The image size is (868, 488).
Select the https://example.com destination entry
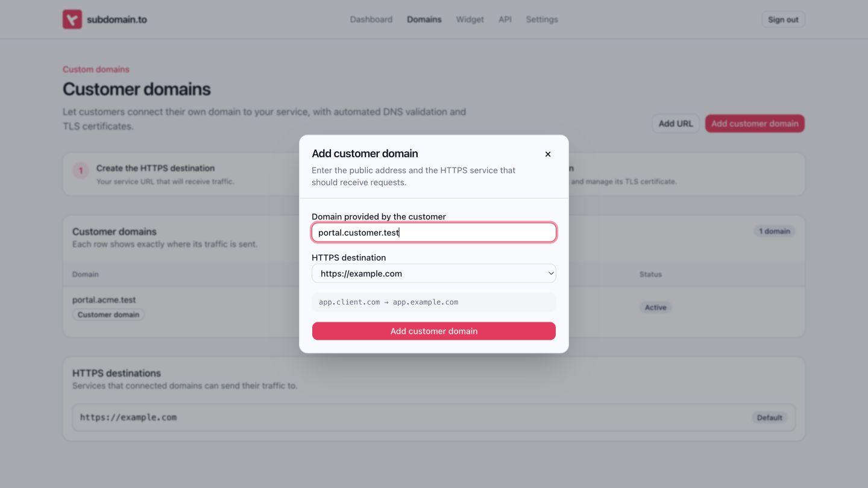tap(434, 418)
